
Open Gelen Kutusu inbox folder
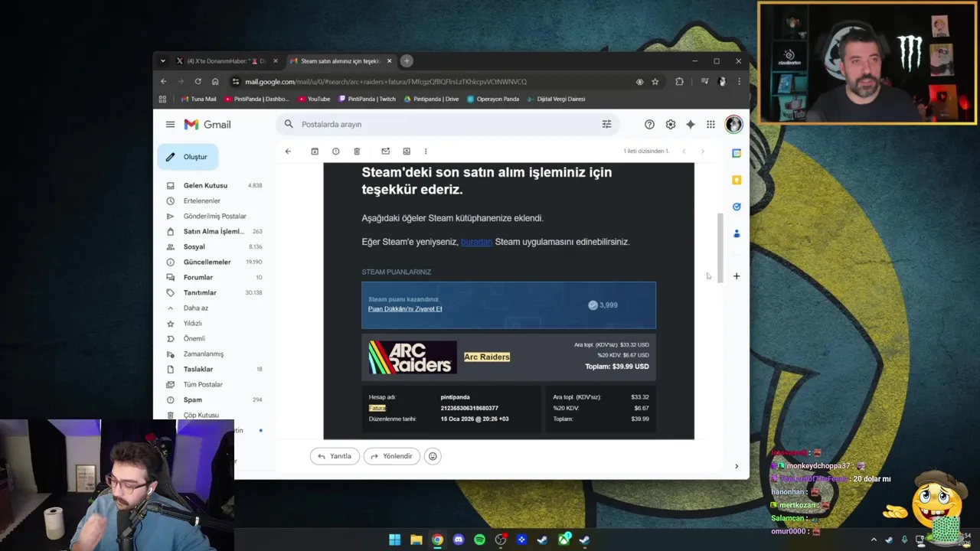tap(205, 185)
